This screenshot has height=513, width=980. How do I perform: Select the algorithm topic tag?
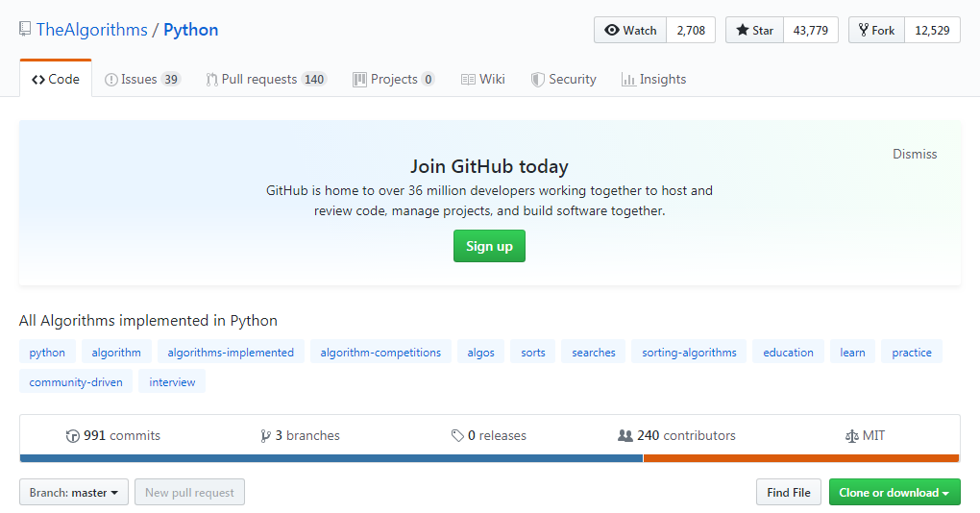(x=116, y=352)
